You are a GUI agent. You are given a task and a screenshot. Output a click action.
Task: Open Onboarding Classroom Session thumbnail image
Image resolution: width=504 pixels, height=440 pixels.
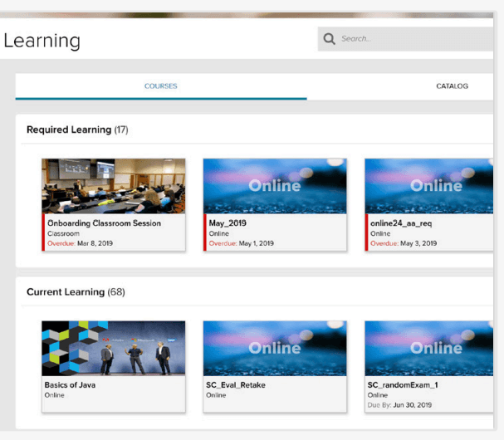pos(114,186)
